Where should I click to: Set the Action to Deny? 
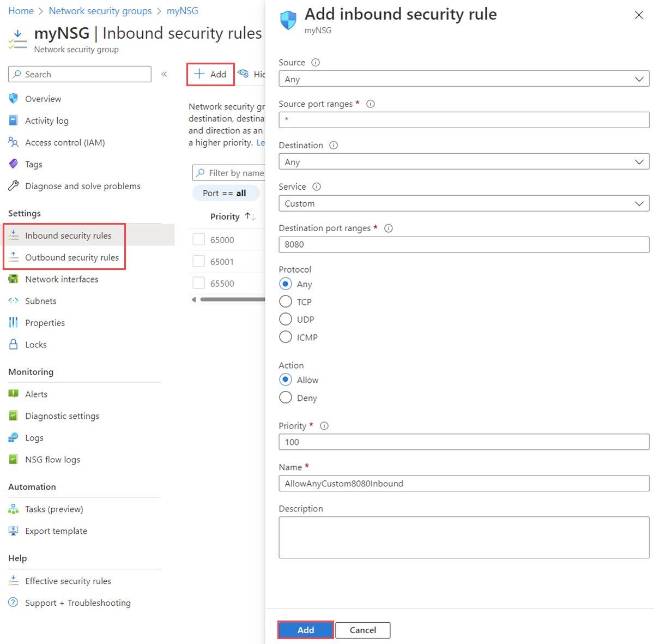coord(285,398)
